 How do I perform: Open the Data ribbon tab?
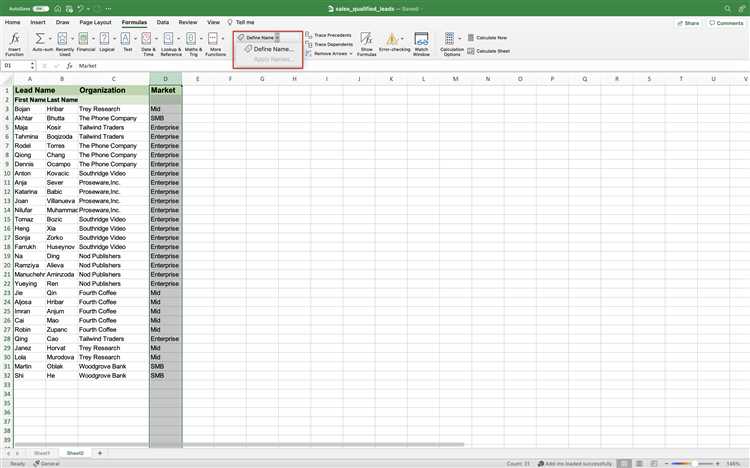coord(163,22)
